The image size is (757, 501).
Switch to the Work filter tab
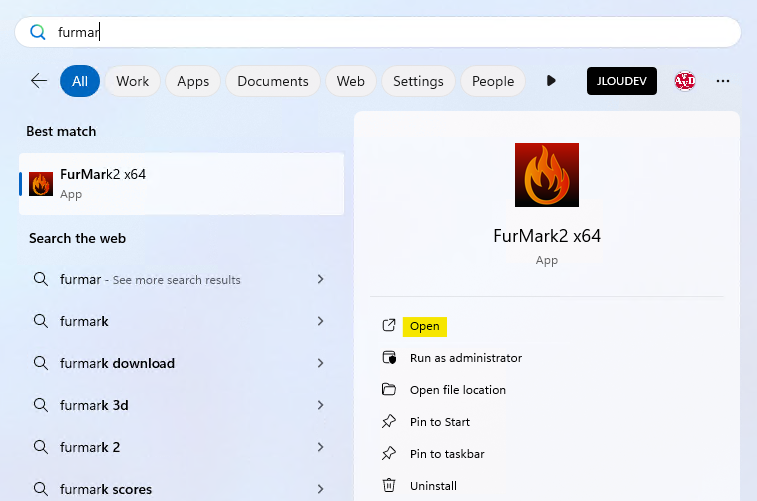tap(132, 81)
